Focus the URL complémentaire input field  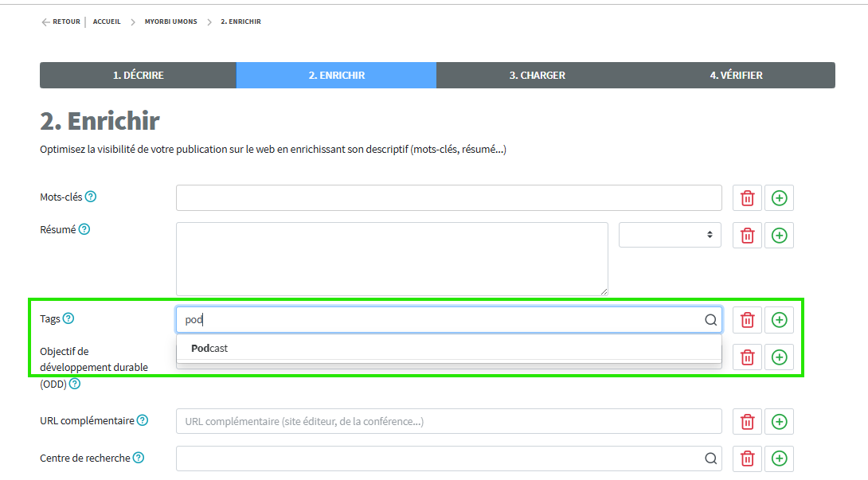pos(448,421)
